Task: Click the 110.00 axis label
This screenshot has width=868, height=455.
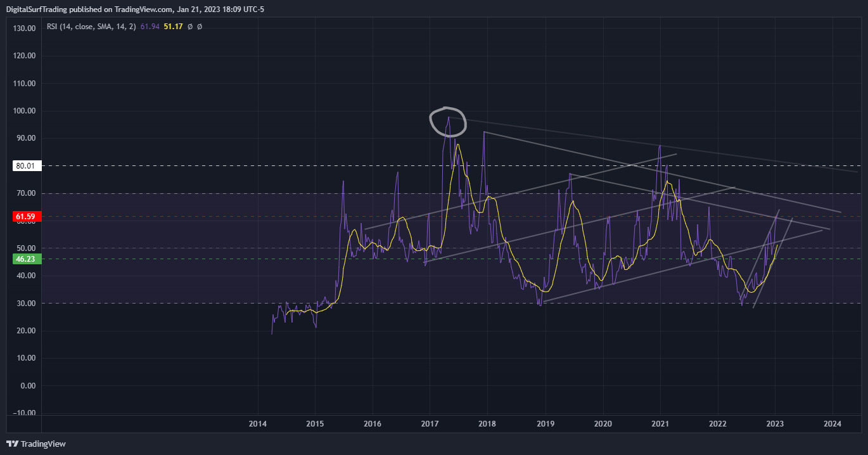Action: [x=23, y=83]
